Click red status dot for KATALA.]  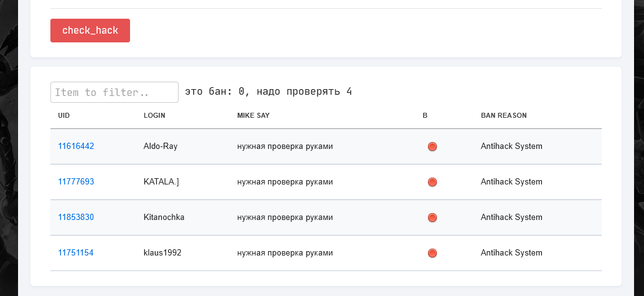point(432,183)
